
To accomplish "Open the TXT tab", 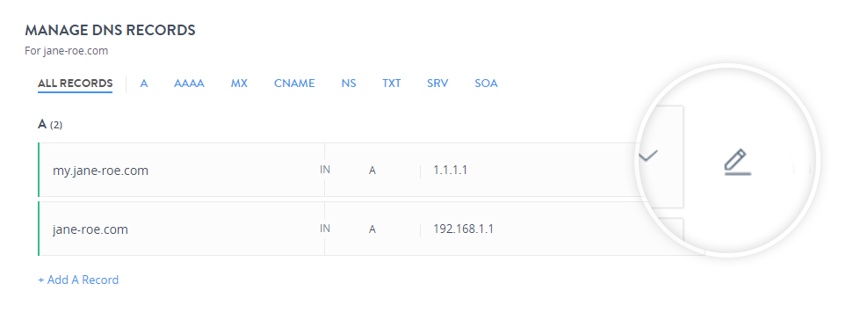I will 391,84.
